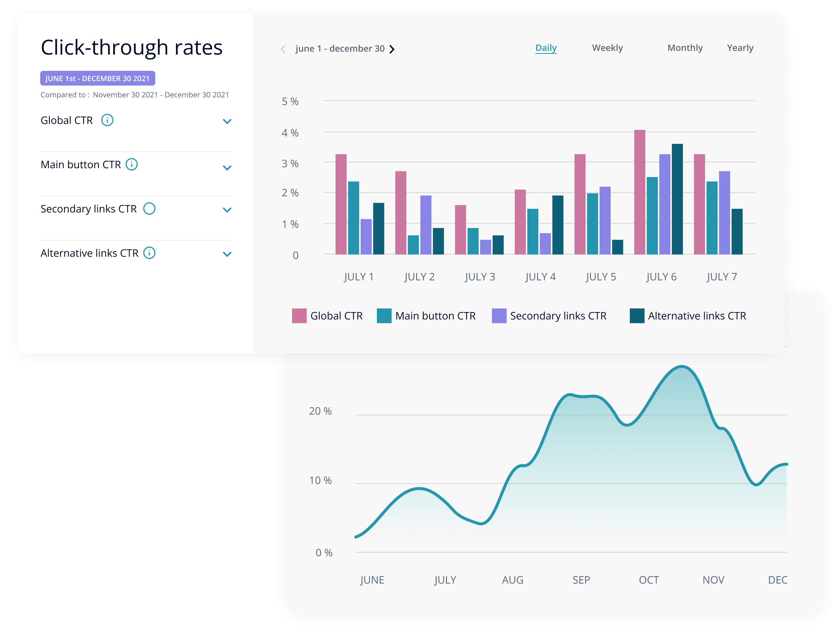Select the Yearly view tab
This screenshot has width=840, height=633.
point(740,48)
